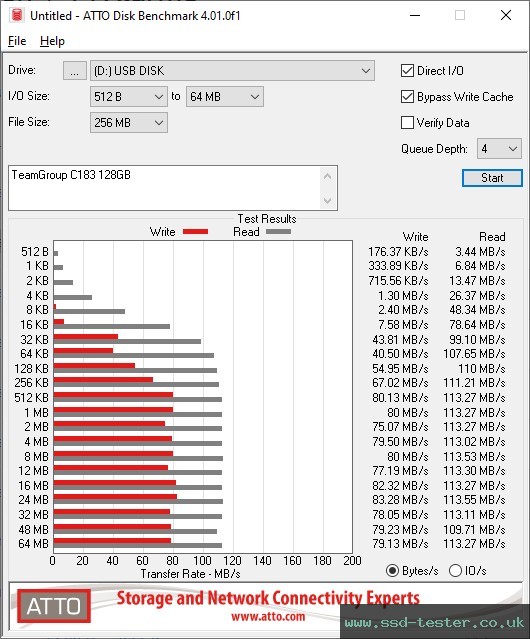Click the 83.28 MB/s write value
The width and height of the screenshot is (530, 639).
(x=400, y=500)
